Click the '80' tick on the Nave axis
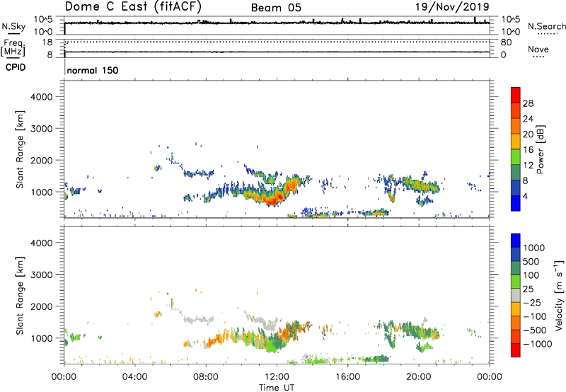This screenshot has height=392, width=566. [506, 42]
